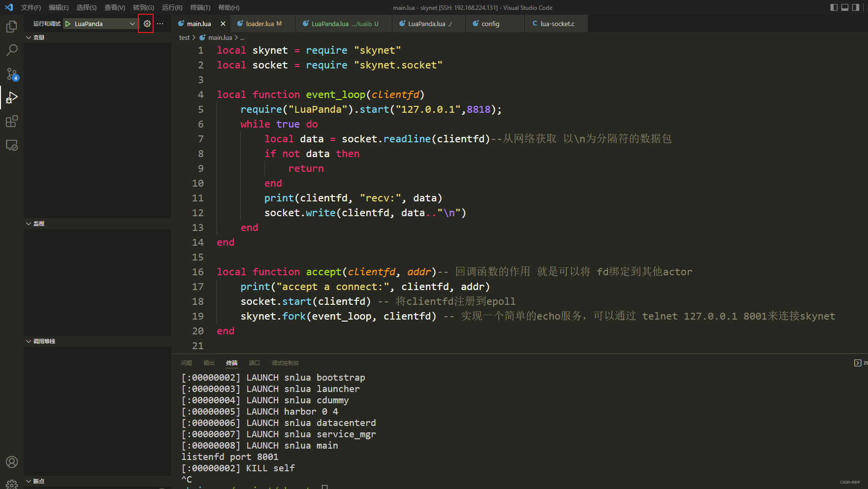Open Source Control view with 4 changes
The width and height of the screenshot is (868, 489).
pos(12,74)
